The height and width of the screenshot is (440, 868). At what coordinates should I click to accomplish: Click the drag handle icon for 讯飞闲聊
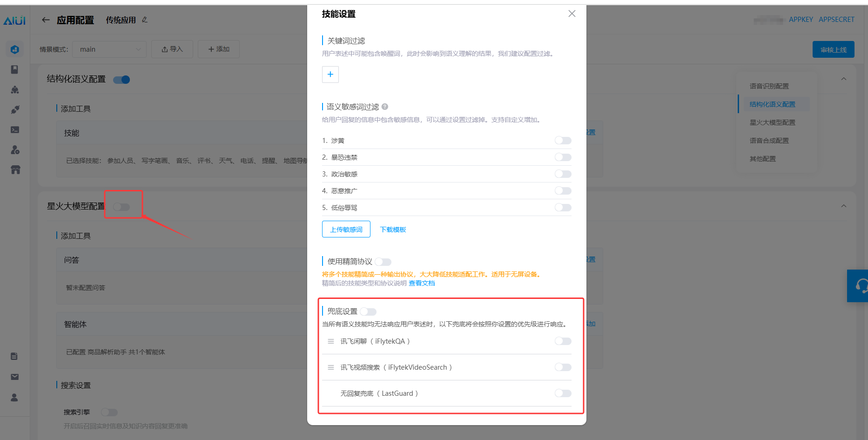331,341
